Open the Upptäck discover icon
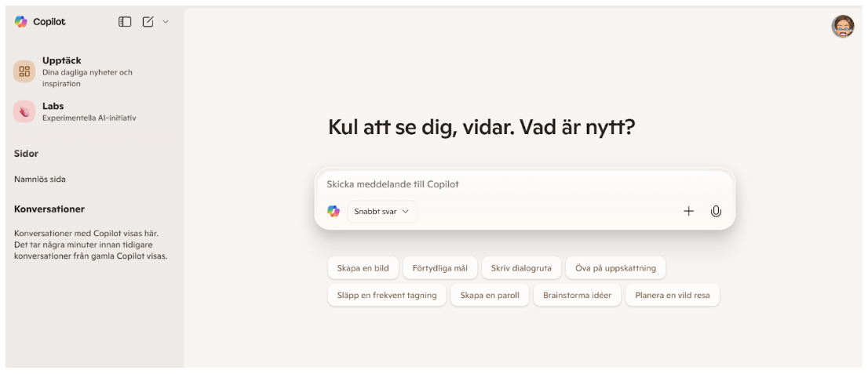868x374 pixels. point(24,72)
